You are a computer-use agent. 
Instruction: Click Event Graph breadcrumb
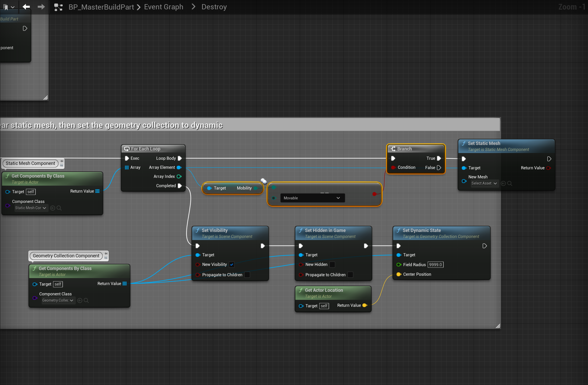163,7
